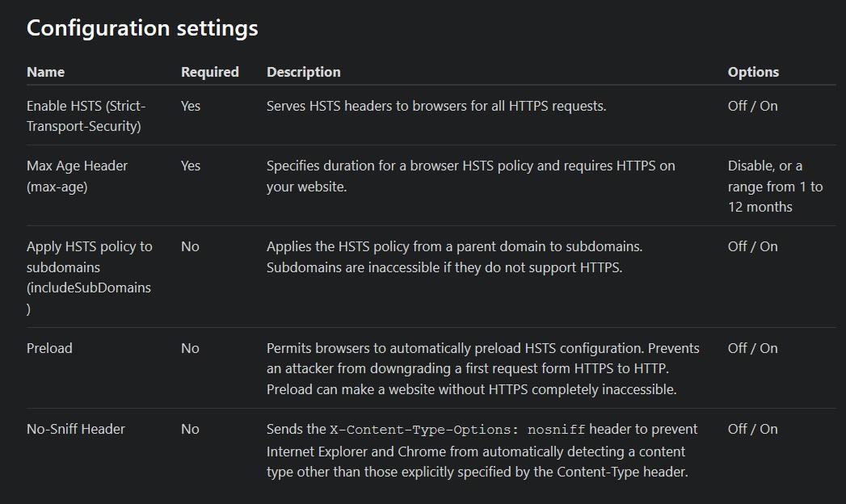Click the Description column header

[x=304, y=72]
